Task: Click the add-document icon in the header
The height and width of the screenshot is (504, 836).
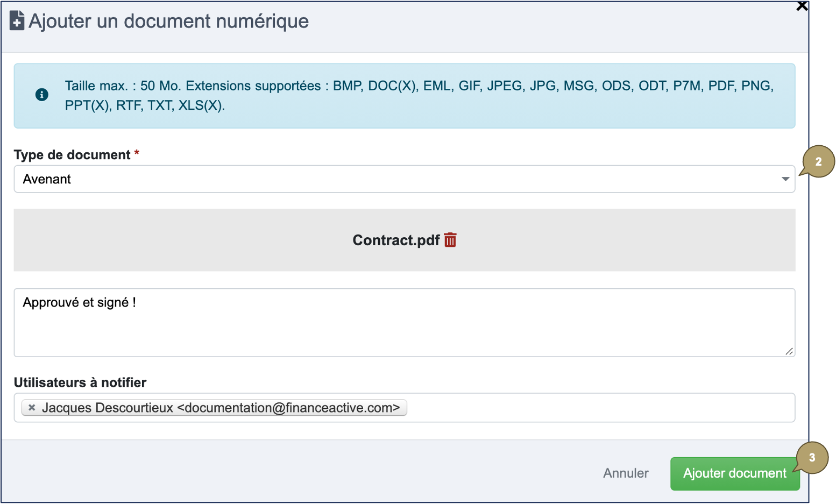Action: tap(17, 21)
